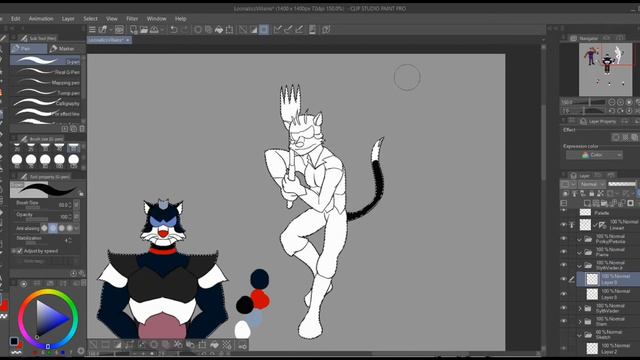Click delete sub tool trash icon
640x360 pixels.
click(82, 129)
